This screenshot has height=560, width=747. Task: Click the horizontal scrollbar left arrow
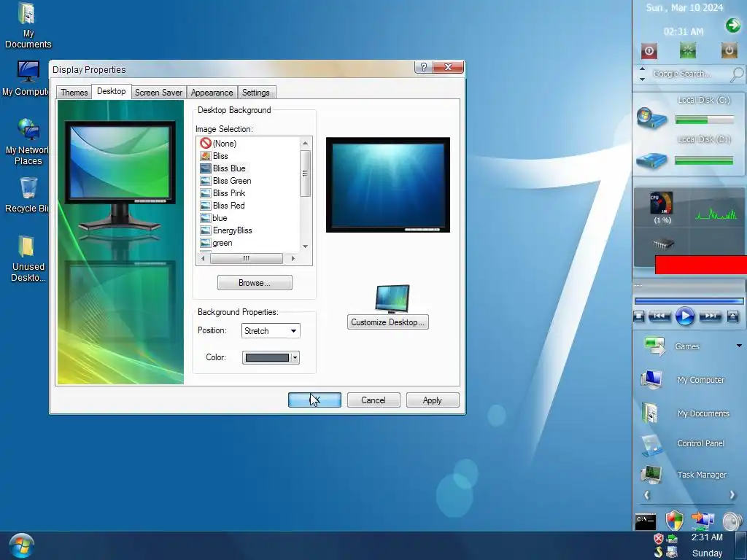click(203, 258)
